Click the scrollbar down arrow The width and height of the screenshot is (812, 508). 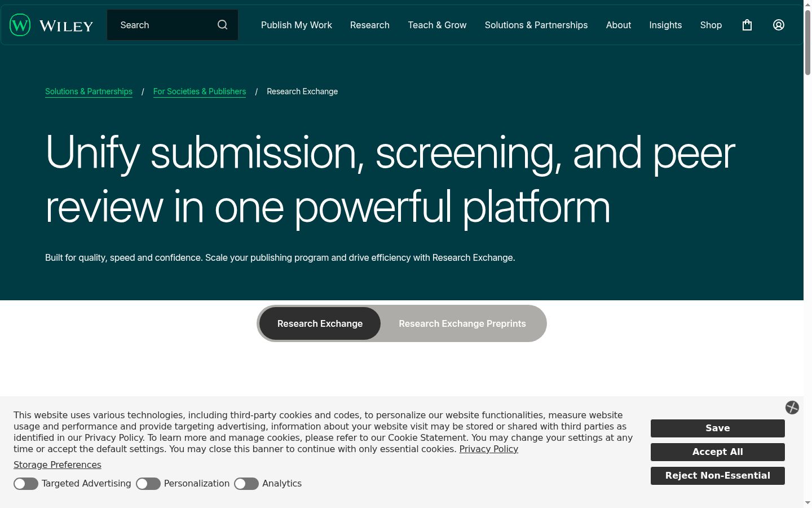[807, 503]
